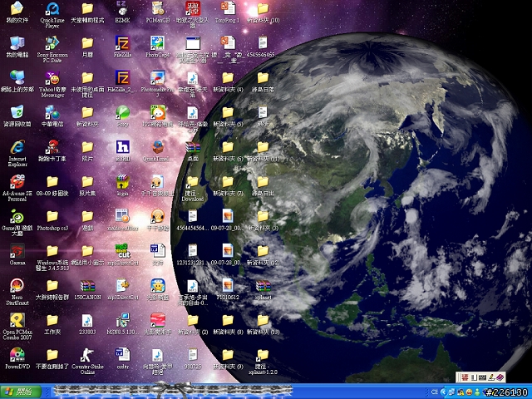The height and width of the screenshot is (399, 532).
Task: Open the blue 'h' icon shortcut
Action: 122,150
